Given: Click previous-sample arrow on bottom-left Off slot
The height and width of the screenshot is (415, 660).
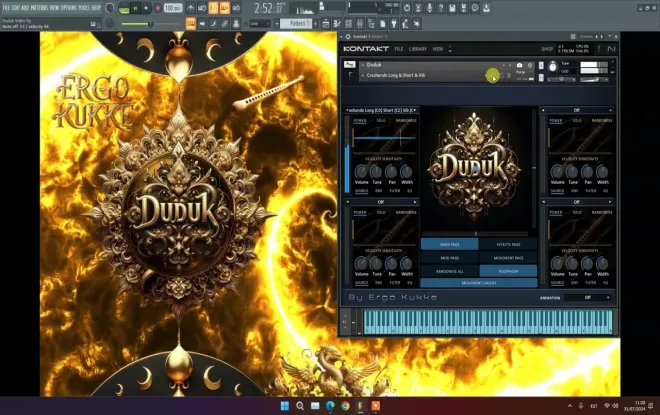Looking at the screenshot, I should coord(348,202).
